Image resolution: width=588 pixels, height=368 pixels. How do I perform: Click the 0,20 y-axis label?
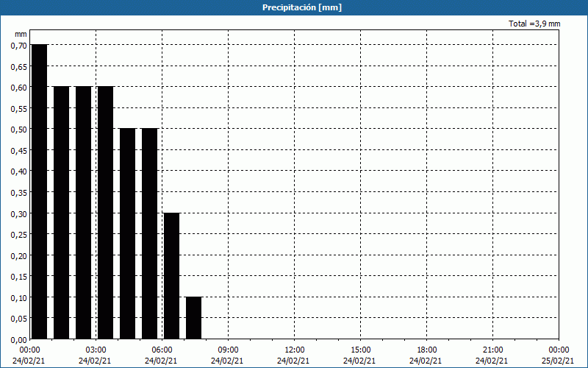[19, 256]
